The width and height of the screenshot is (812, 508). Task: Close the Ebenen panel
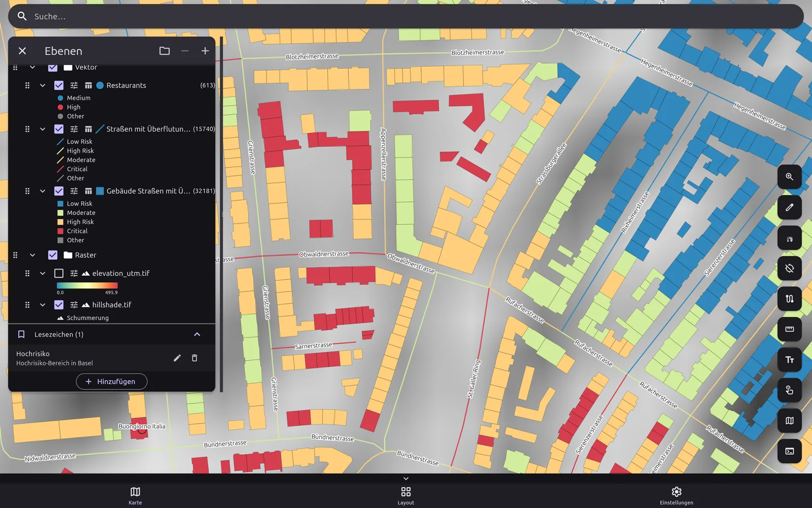pos(22,51)
